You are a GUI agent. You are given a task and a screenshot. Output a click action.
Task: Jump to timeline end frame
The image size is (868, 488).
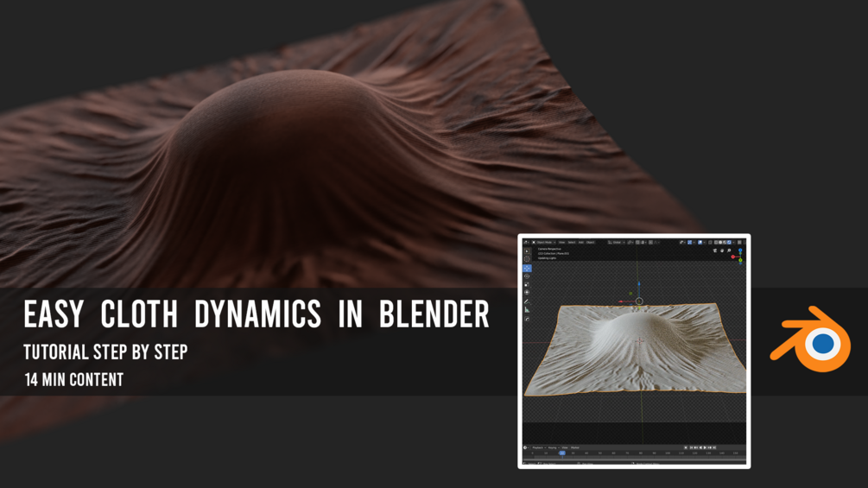coord(714,447)
